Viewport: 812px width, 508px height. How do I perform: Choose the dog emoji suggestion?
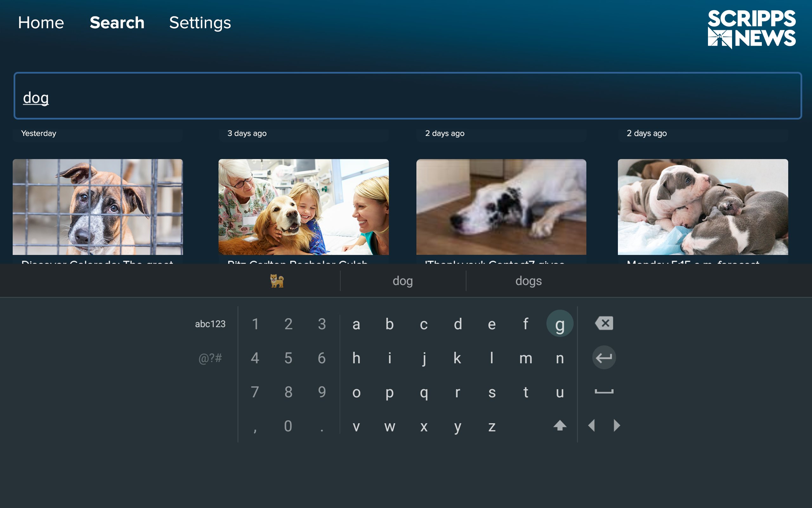coord(277,281)
